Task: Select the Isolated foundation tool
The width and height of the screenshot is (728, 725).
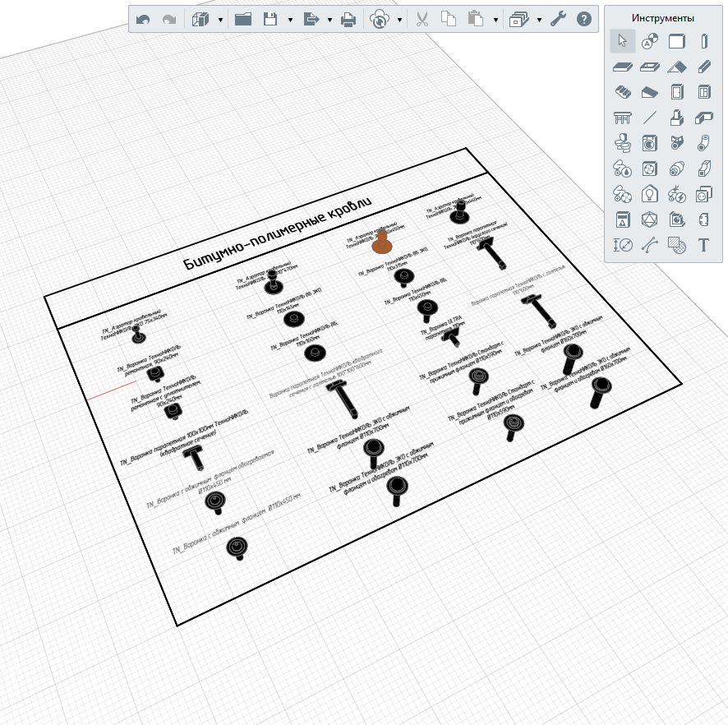Action: 677,118
